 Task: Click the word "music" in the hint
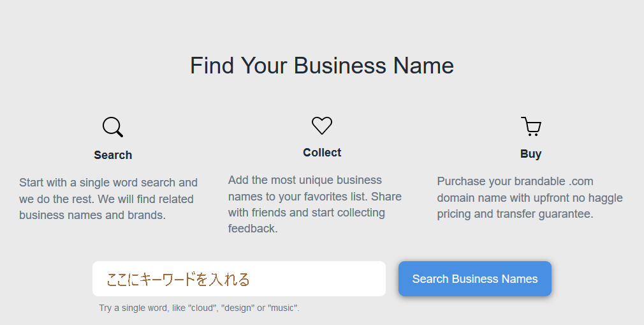(283, 308)
